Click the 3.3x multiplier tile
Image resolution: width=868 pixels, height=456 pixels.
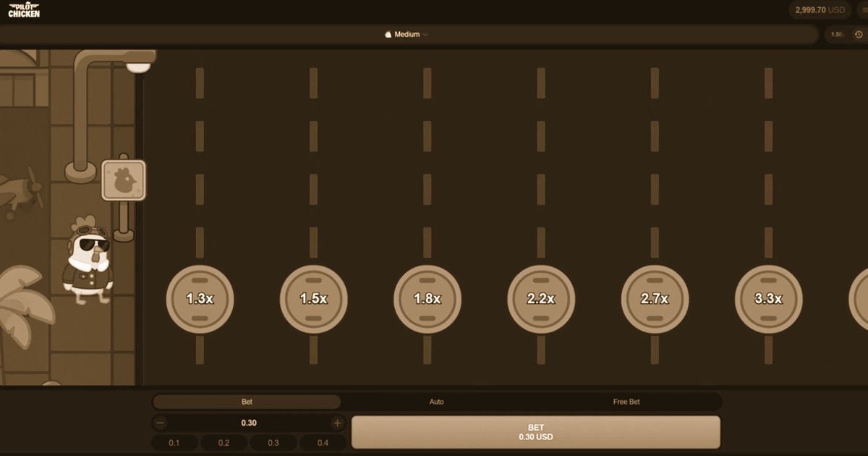point(768,299)
